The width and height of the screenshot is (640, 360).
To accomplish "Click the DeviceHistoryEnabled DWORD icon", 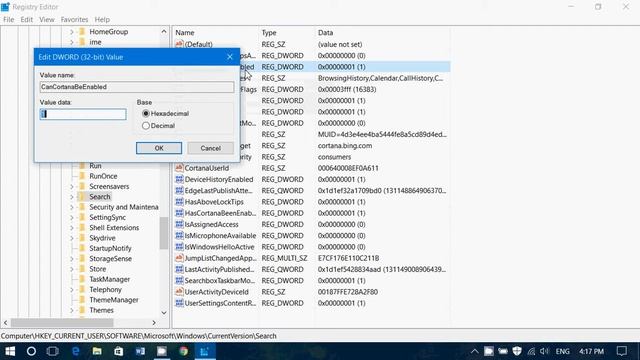I will [179, 179].
